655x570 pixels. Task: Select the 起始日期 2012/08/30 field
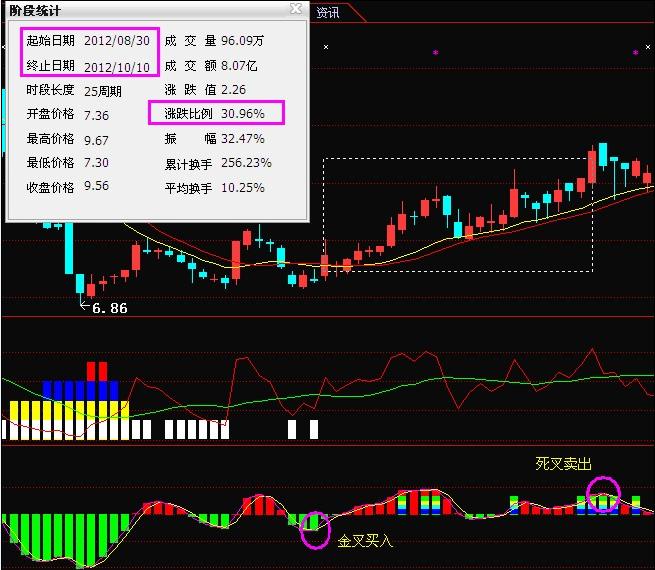88,41
